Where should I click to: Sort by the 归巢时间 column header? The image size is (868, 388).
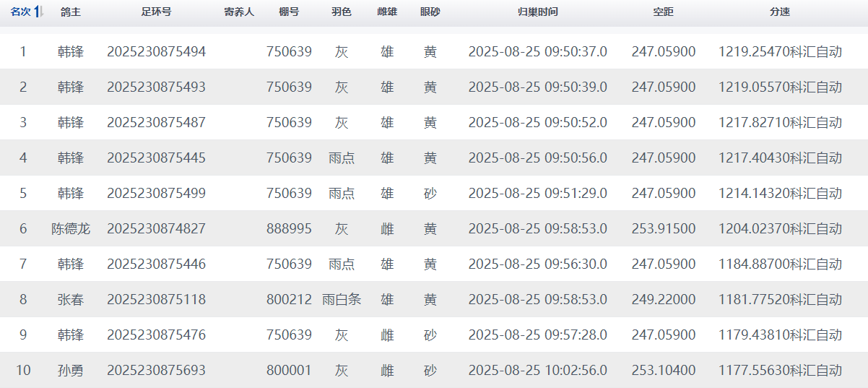point(537,12)
